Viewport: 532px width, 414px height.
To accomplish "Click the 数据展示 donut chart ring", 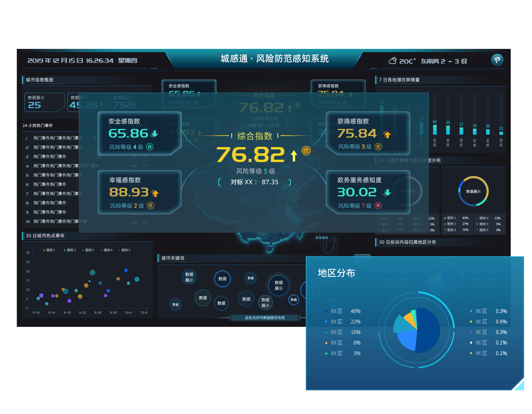I will pos(473,191).
